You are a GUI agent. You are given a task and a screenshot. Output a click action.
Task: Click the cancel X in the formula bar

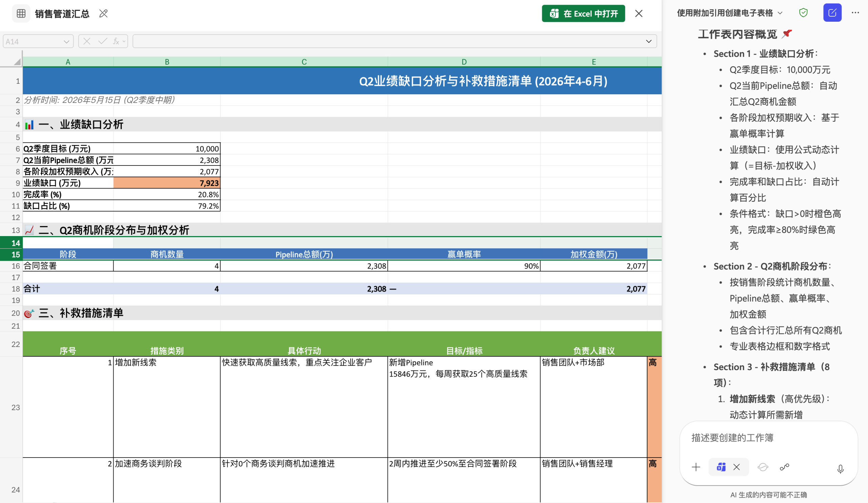[x=87, y=41]
